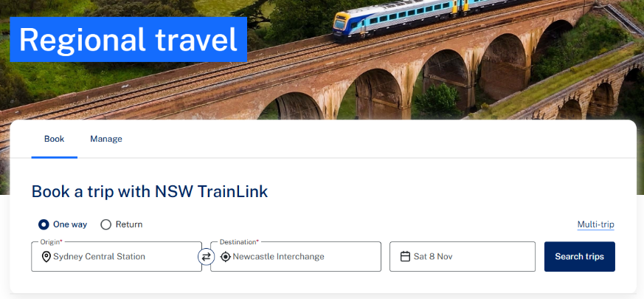This screenshot has width=644, height=299.
Task: Open the Manage tab
Action: click(106, 139)
